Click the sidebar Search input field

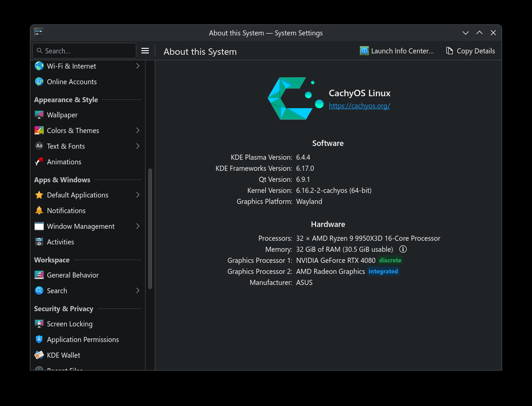84,51
